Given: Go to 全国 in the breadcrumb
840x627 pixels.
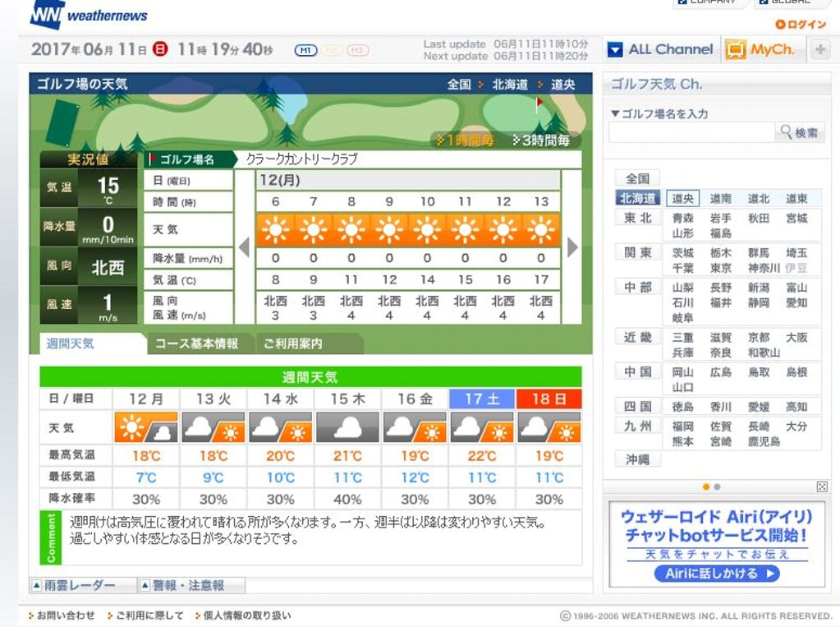Looking at the screenshot, I should tap(459, 84).
